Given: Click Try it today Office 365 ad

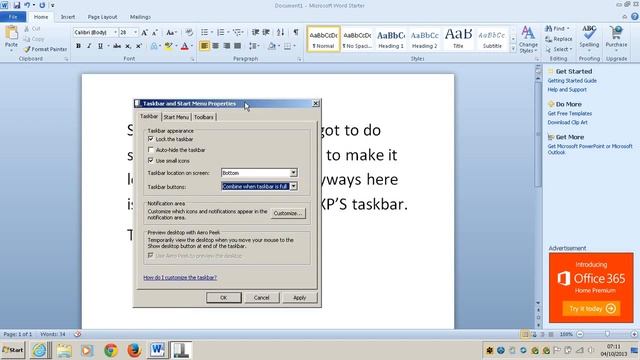Looking at the screenshot, I should [591, 309].
